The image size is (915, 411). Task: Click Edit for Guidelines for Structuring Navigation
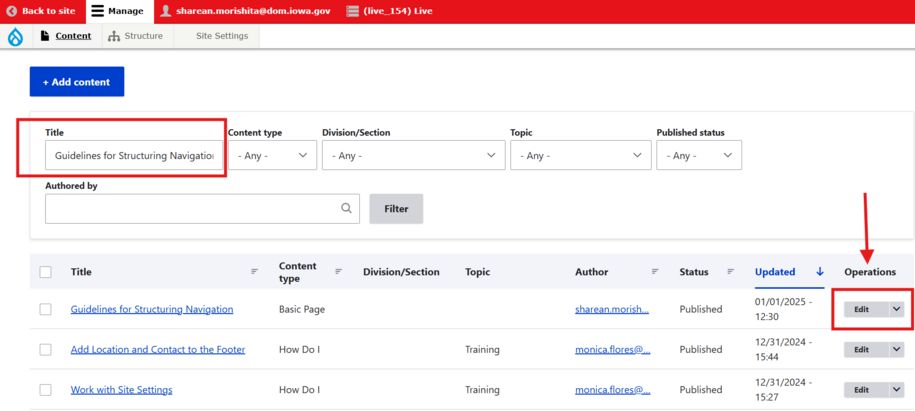[x=867, y=309]
